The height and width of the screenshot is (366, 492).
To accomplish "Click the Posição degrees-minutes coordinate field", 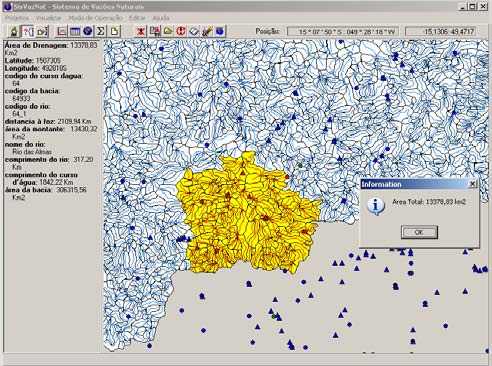I will [x=343, y=32].
